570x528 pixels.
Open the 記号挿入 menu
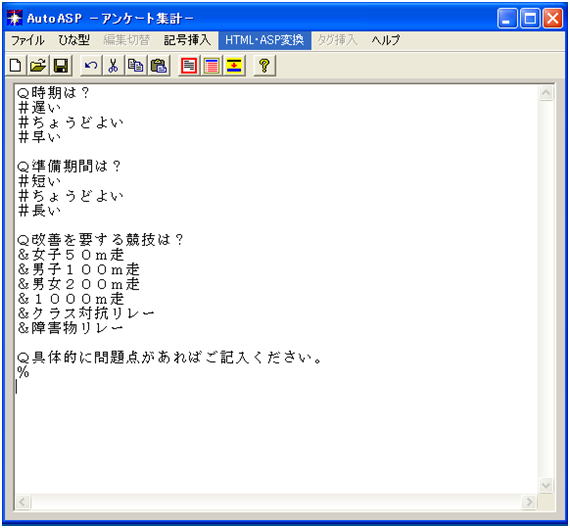click(x=187, y=40)
